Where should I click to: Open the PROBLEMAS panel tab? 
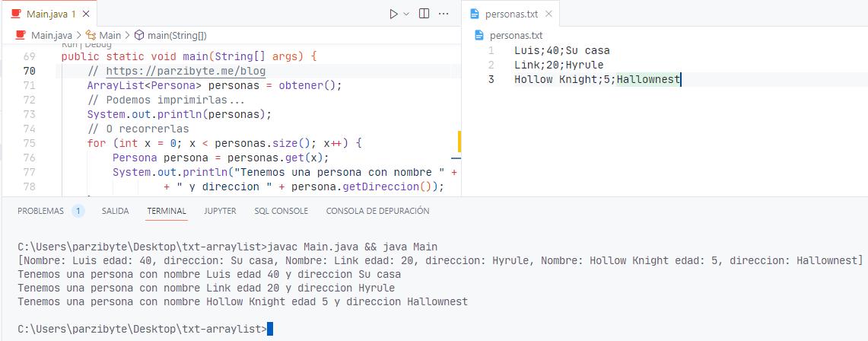point(40,211)
